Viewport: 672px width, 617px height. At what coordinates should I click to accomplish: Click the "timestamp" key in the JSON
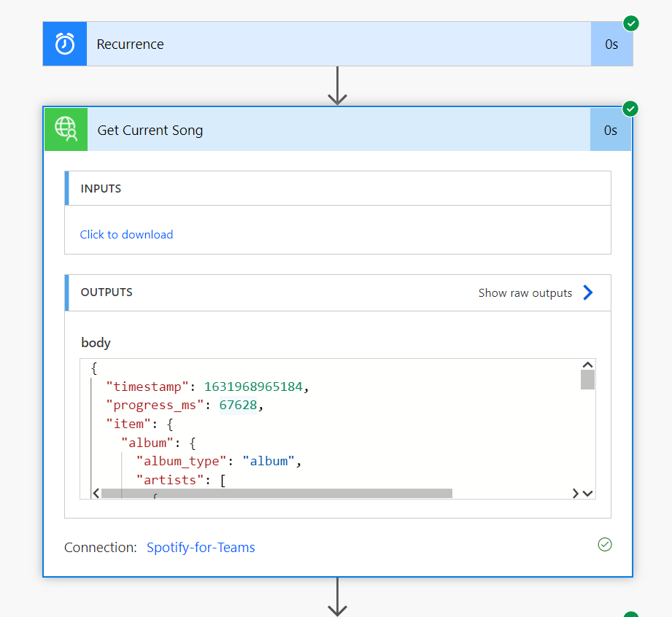tap(147, 387)
